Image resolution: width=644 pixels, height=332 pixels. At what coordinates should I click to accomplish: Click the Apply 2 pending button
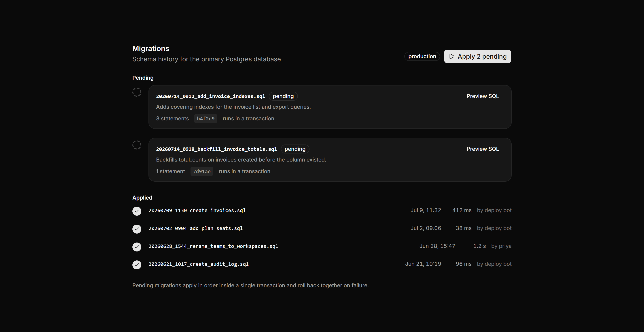tap(477, 56)
